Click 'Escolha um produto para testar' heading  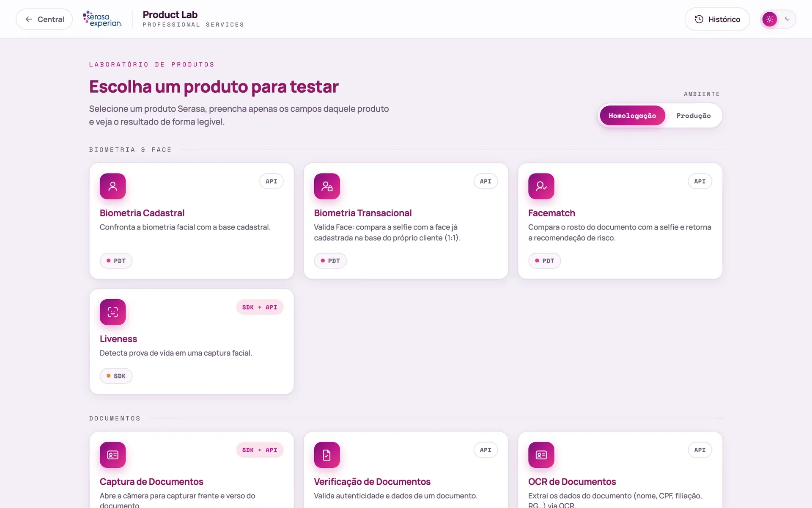tap(214, 87)
